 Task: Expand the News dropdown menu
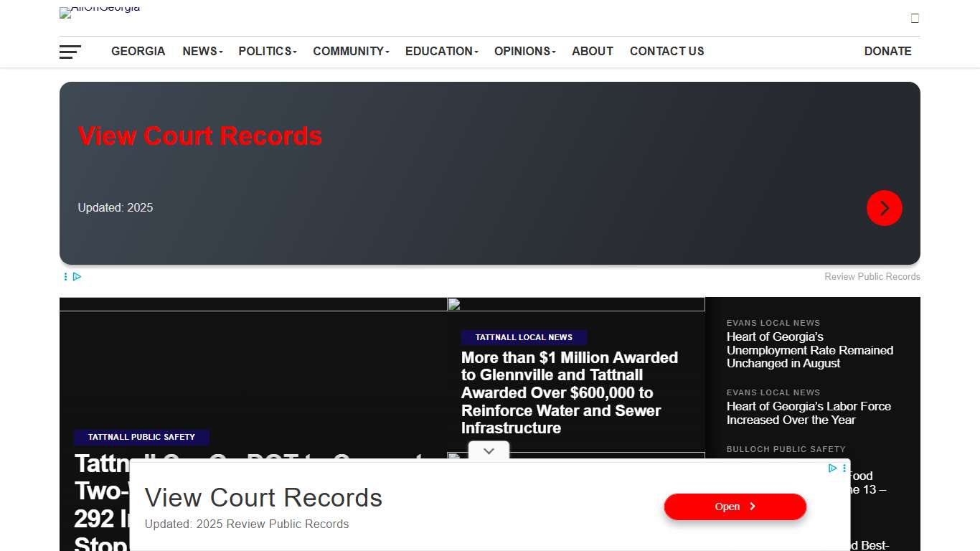[x=202, y=52]
